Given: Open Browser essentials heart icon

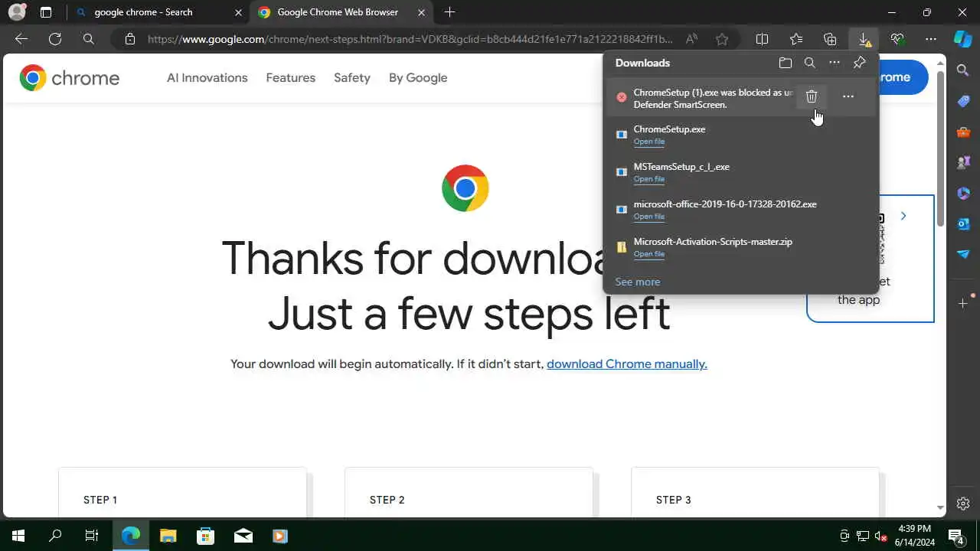Looking at the screenshot, I should coord(897,39).
